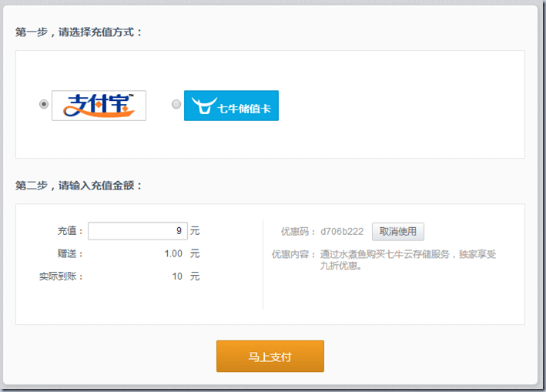Click the 马上支付 pay now button
Image resolution: width=546 pixels, height=392 pixels.
tap(270, 356)
